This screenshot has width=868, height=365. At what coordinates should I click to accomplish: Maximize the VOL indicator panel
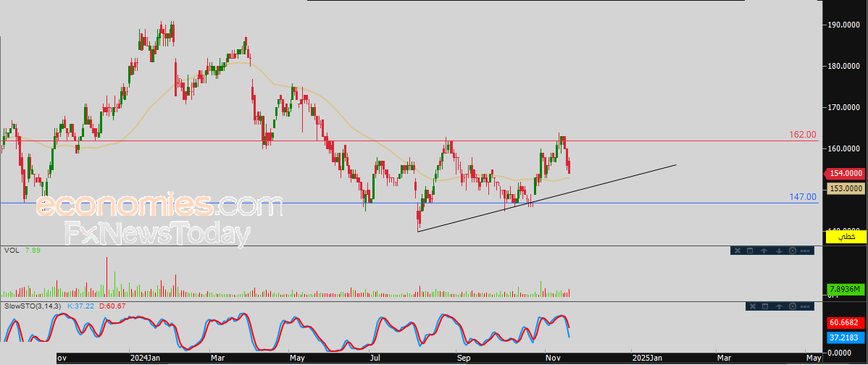(x=750, y=251)
